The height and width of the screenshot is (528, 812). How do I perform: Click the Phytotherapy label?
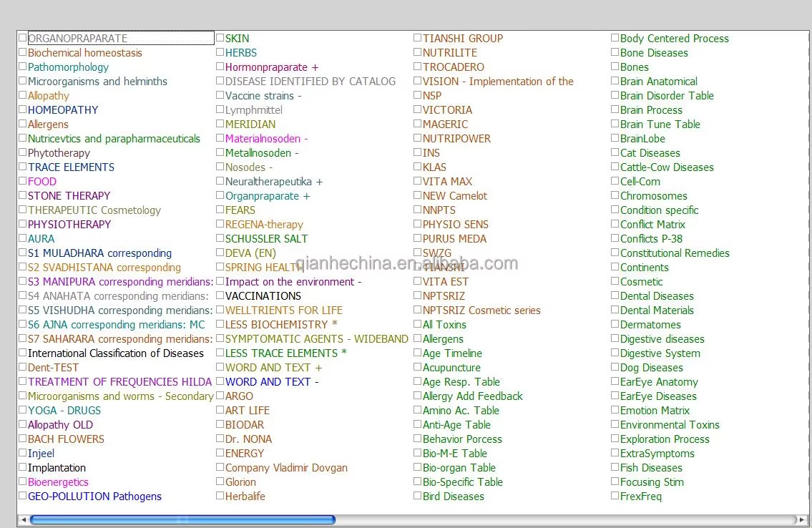click(59, 153)
